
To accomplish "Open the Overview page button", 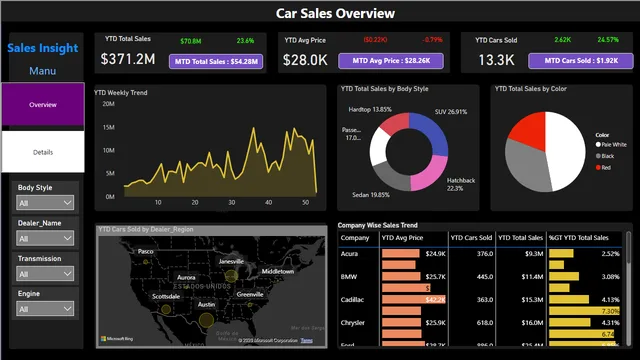I will pos(43,104).
